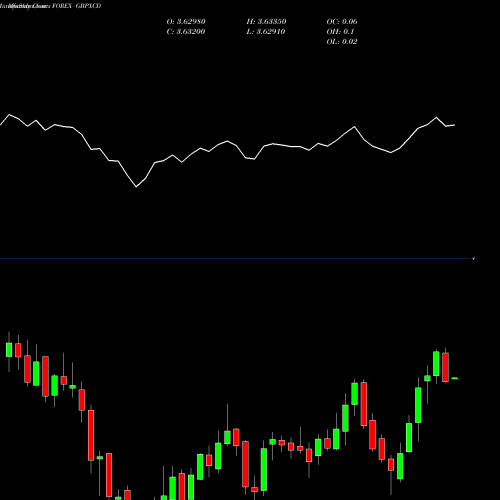500x500 pixels.
Task: Click the high price H: 3.63350
Action: tap(266, 22)
